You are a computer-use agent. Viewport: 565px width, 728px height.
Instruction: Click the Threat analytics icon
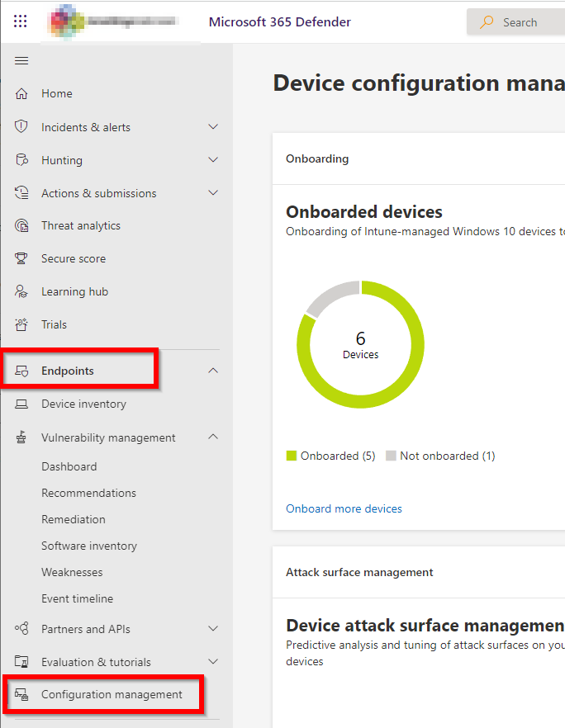click(21, 225)
